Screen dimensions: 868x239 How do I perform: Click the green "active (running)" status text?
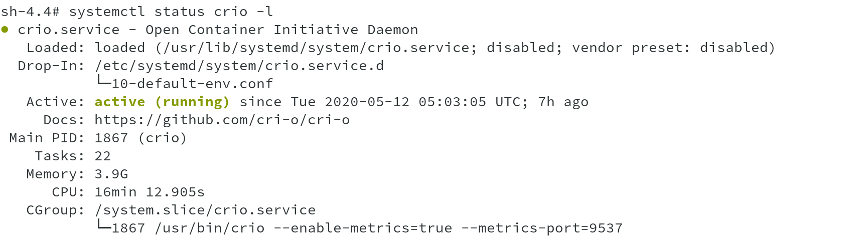pyautogui.click(x=162, y=102)
